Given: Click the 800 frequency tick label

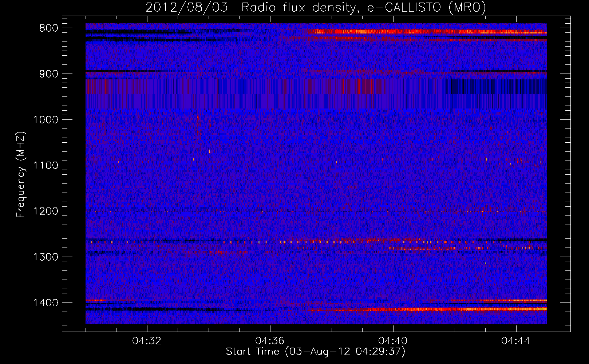Looking at the screenshot, I should tap(48, 28).
